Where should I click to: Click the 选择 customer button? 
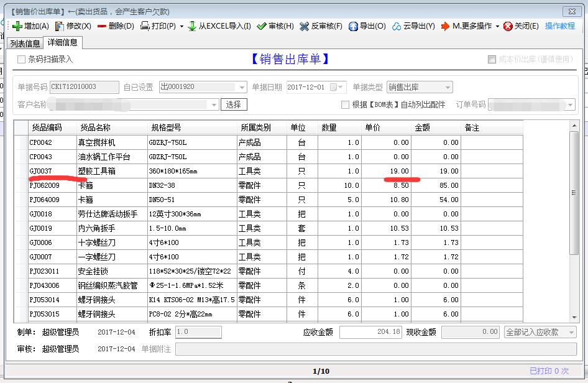coord(234,104)
